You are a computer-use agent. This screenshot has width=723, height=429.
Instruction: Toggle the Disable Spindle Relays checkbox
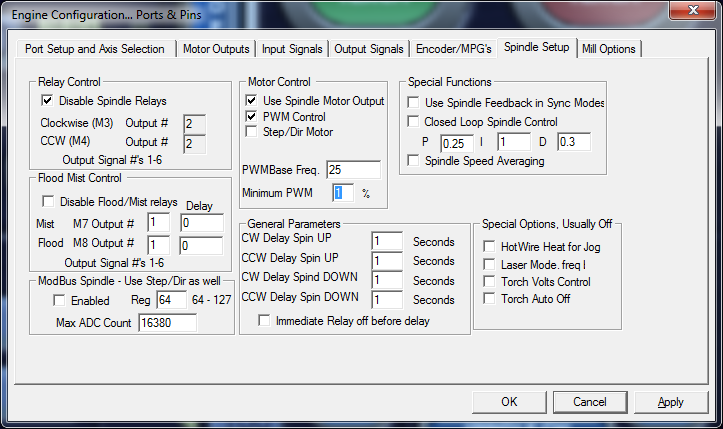tap(47, 101)
